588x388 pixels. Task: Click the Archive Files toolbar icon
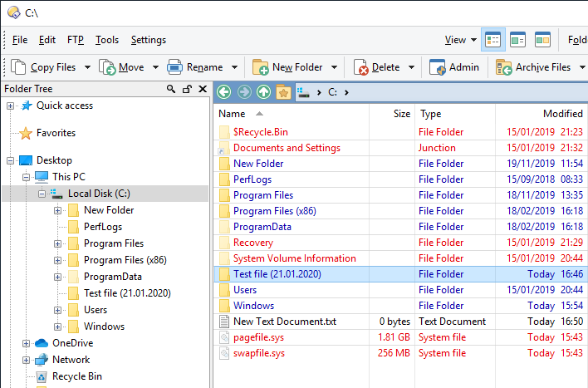tap(503, 67)
